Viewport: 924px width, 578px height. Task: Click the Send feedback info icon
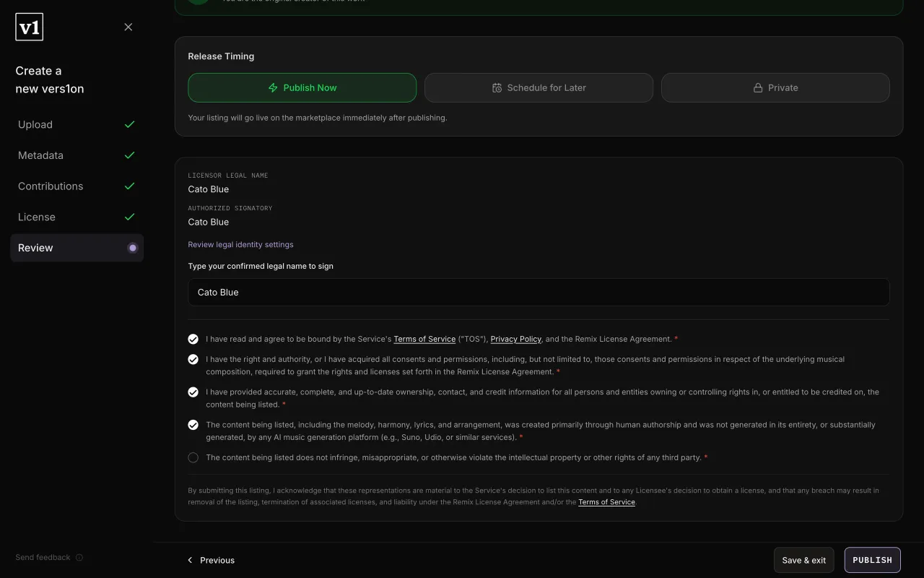79,558
